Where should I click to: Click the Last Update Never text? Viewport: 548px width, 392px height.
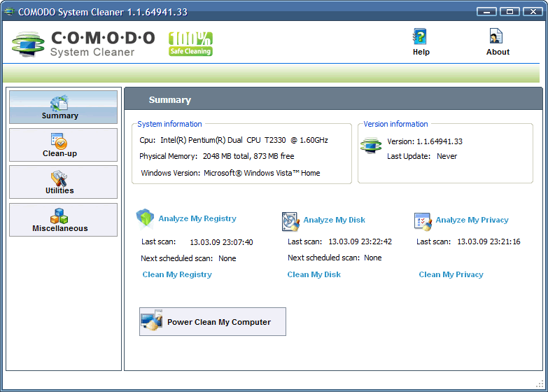pos(422,156)
